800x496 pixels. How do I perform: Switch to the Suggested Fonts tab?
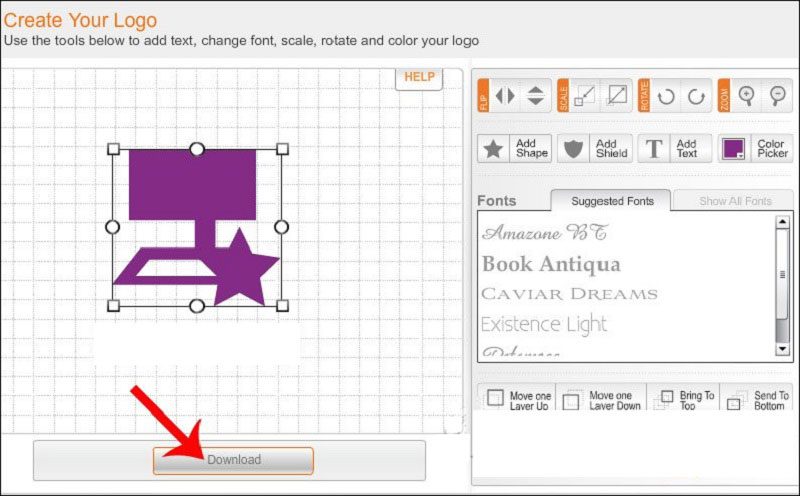point(611,201)
